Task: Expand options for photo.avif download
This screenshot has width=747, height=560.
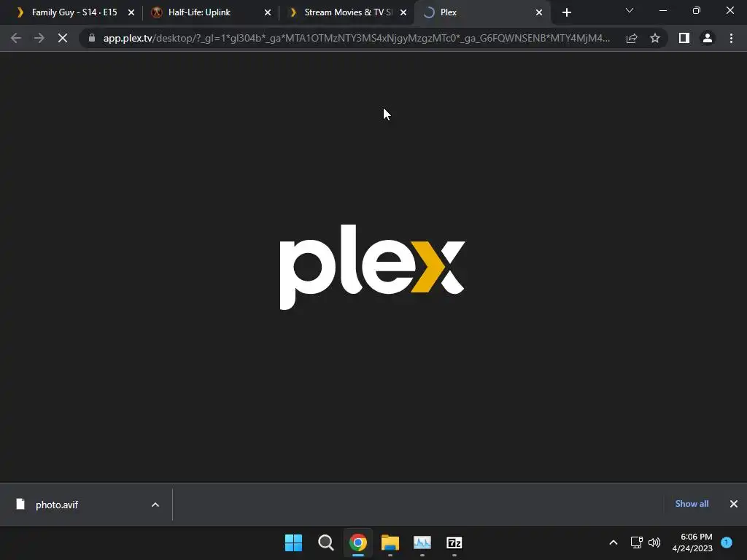Action: (155, 505)
